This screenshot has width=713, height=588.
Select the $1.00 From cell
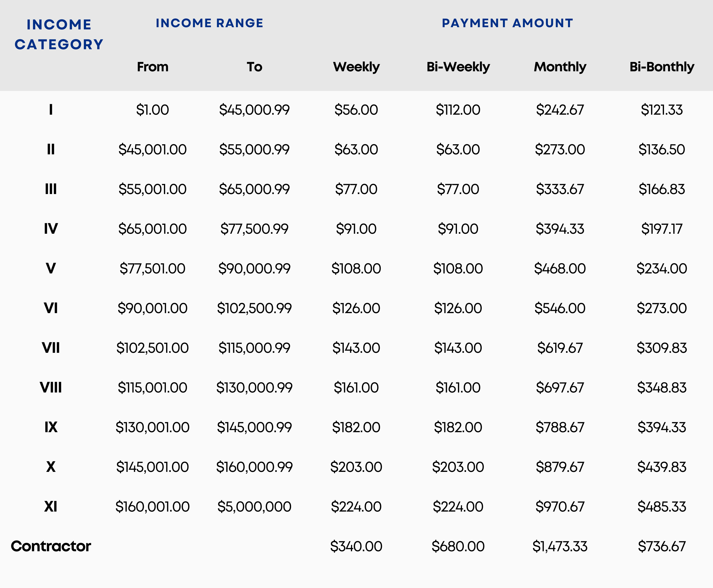point(152,110)
